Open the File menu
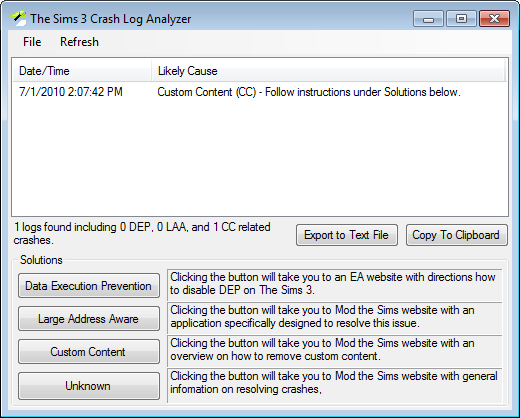 click(x=32, y=42)
